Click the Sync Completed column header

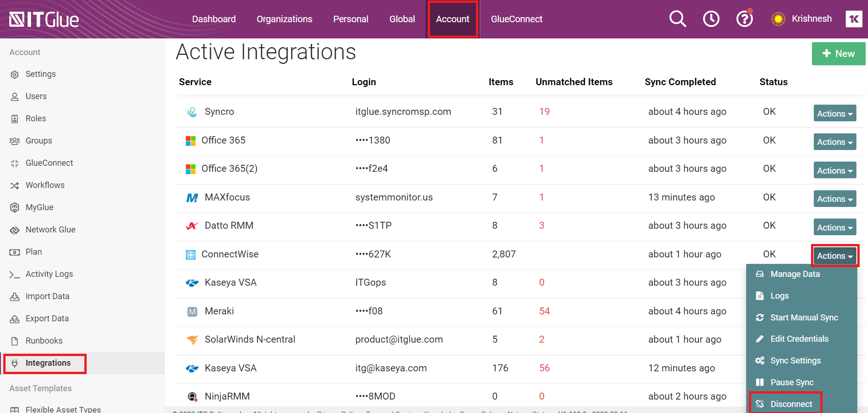pos(680,82)
